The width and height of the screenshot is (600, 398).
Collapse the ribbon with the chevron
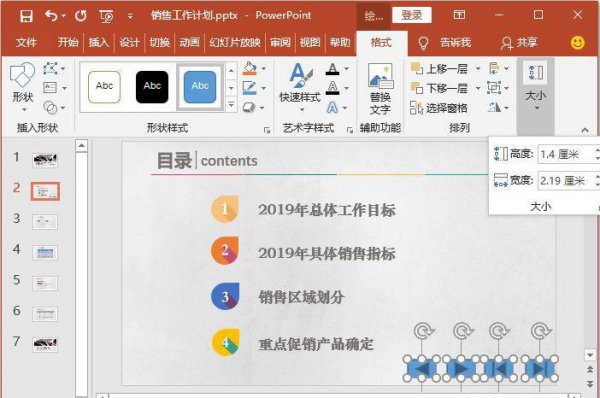coord(585,130)
